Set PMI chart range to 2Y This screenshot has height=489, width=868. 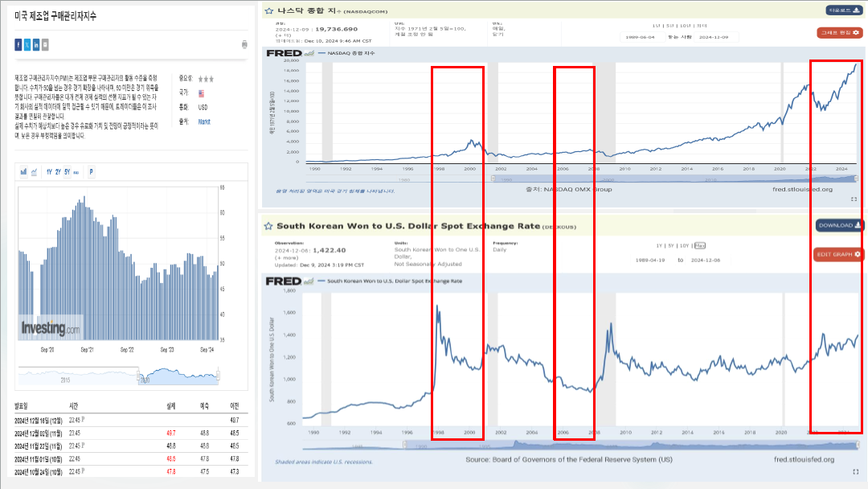tap(58, 172)
